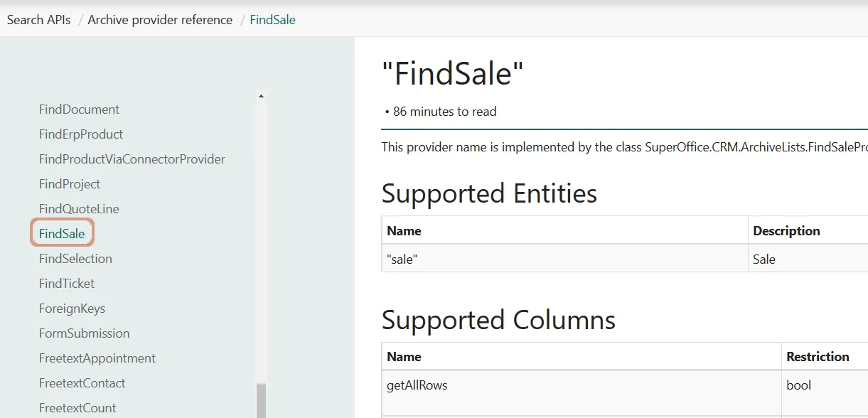Open ForeignKeys reference entry
The width and height of the screenshot is (868, 418).
[x=72, y=309]
